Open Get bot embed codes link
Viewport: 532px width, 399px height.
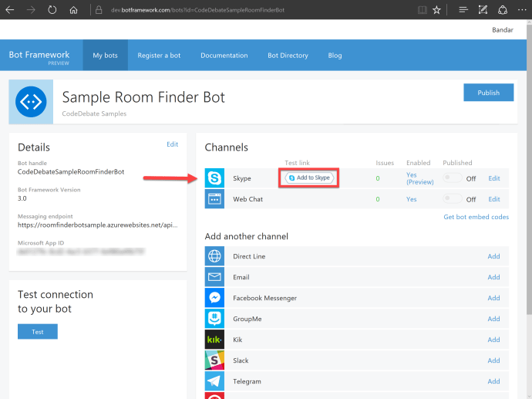476,217
